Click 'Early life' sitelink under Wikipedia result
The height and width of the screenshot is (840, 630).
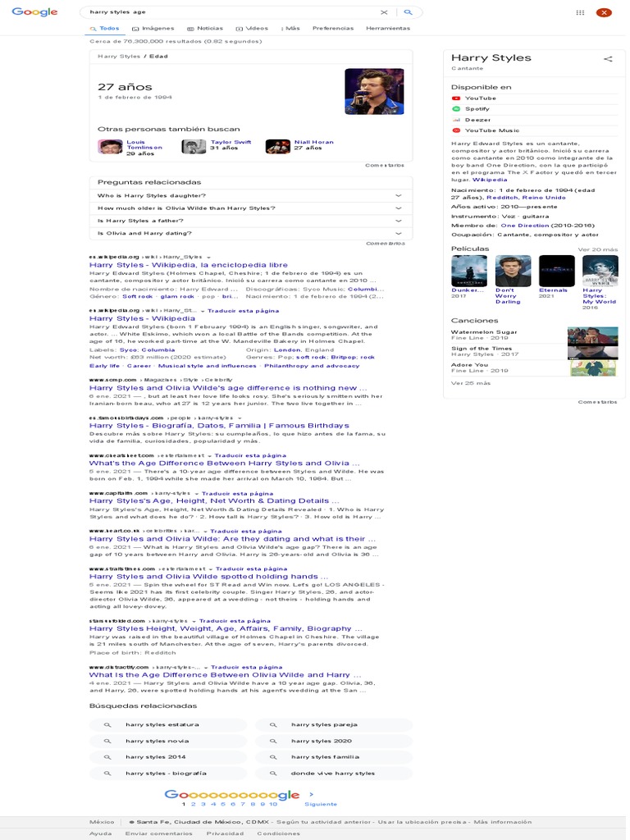pos(104,366)
